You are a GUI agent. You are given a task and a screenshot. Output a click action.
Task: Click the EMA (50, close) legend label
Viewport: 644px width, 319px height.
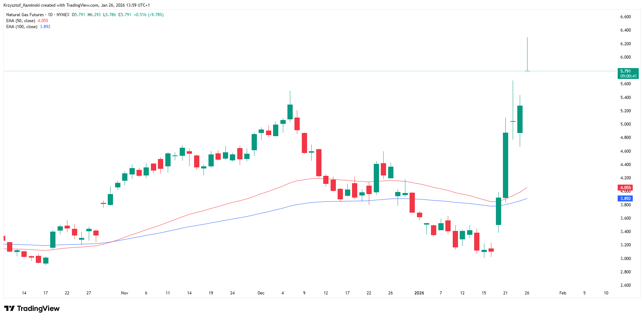[21, 21]
